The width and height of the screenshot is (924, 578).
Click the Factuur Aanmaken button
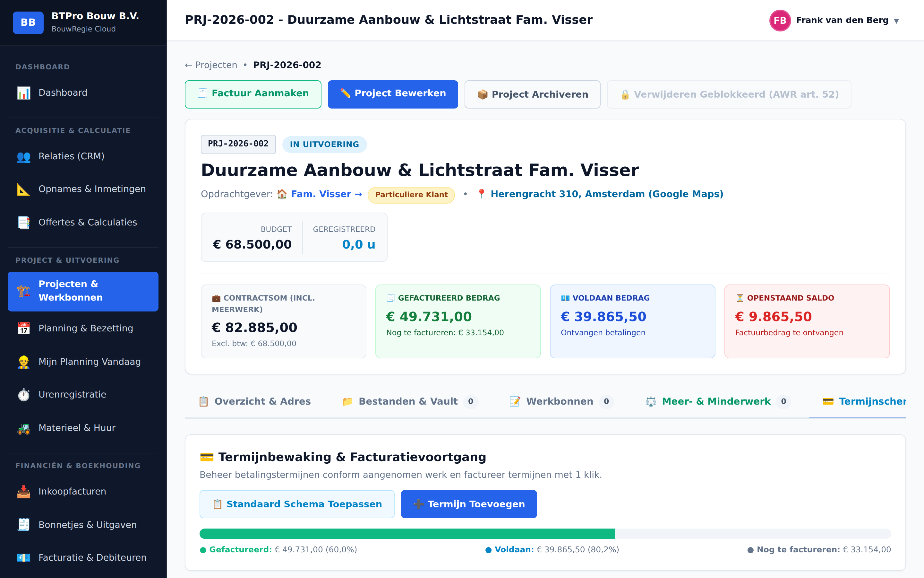(253, 94)
